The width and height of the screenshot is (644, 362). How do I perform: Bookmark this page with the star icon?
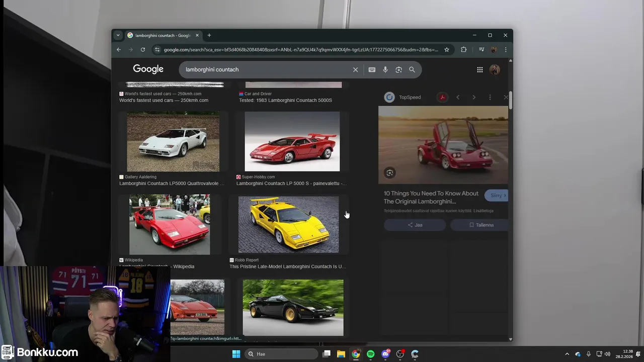tap(447, 50)
